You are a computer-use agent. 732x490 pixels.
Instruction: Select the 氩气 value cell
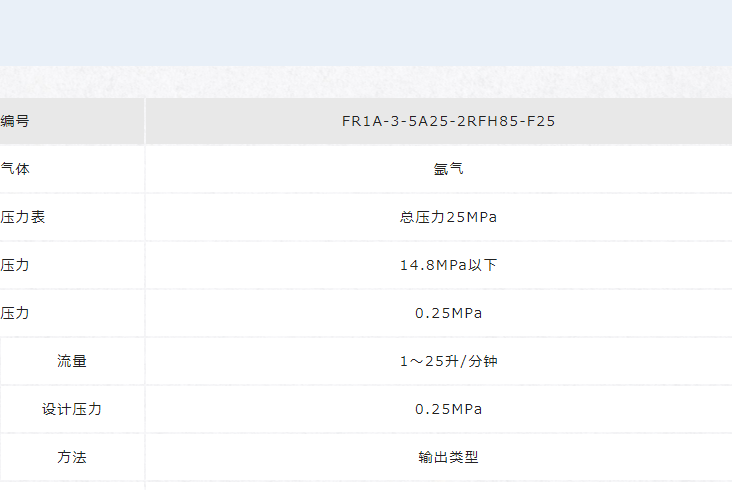(x=448, y=169)
